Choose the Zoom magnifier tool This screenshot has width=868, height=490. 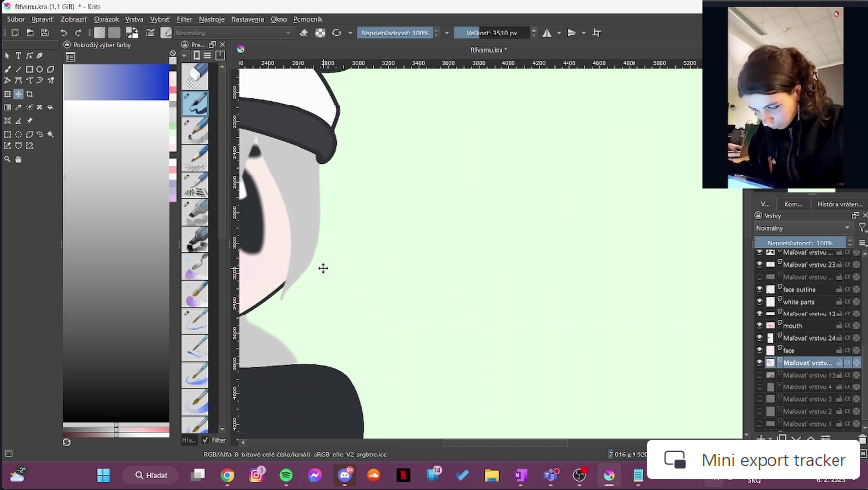click(x=7, y=159)
